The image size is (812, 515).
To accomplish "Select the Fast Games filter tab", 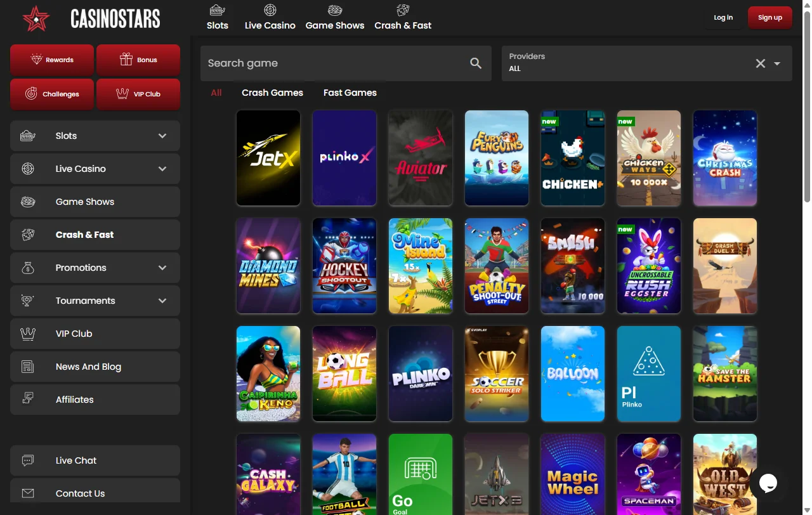I will (x=350, y=93).
